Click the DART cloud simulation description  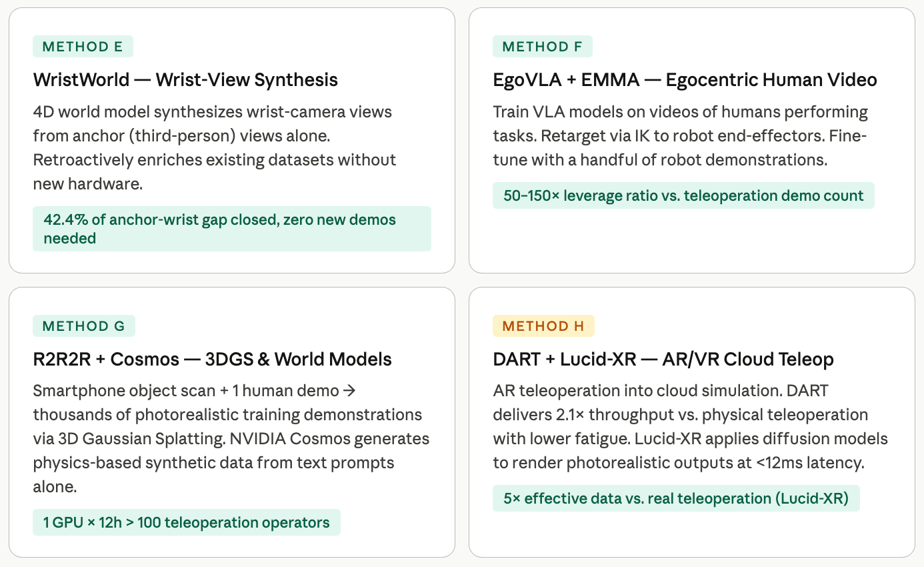pos(691,427)
